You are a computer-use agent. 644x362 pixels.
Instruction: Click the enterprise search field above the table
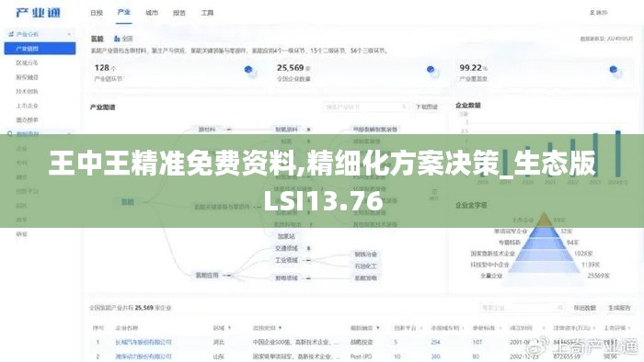[x=522, y=308]
